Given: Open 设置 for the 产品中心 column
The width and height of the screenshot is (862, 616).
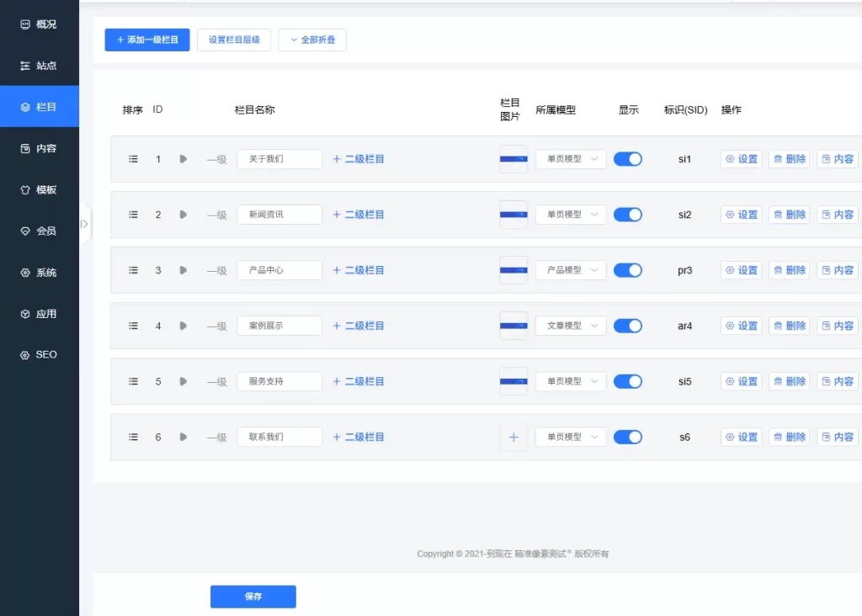Looking at the screenshot, I should pos(741,270).
